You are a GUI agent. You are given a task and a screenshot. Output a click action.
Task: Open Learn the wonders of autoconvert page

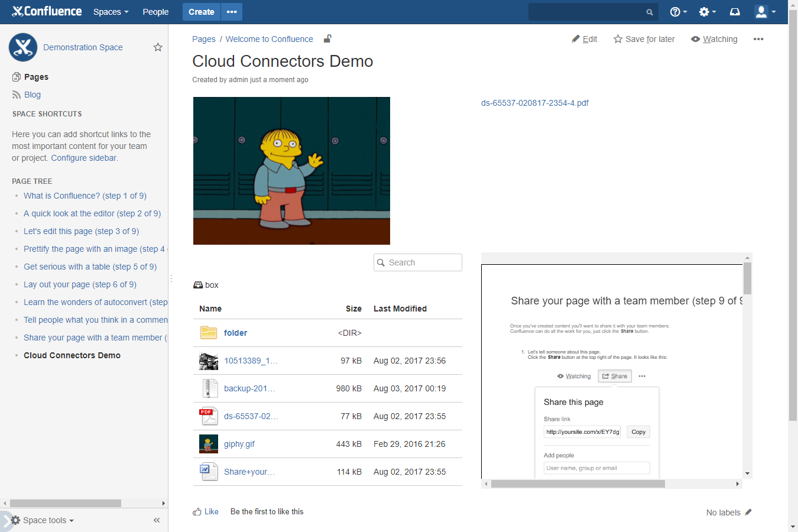(x=96, y=302)
